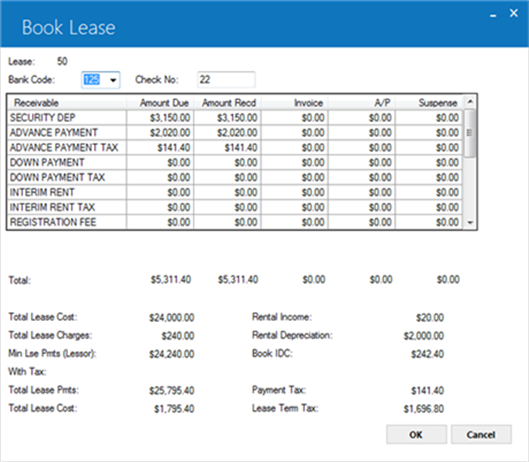The height and width of the screenshot is (462, 529).
Task: Select the SECURITY DEP row
Action: (x=235, y=117)
